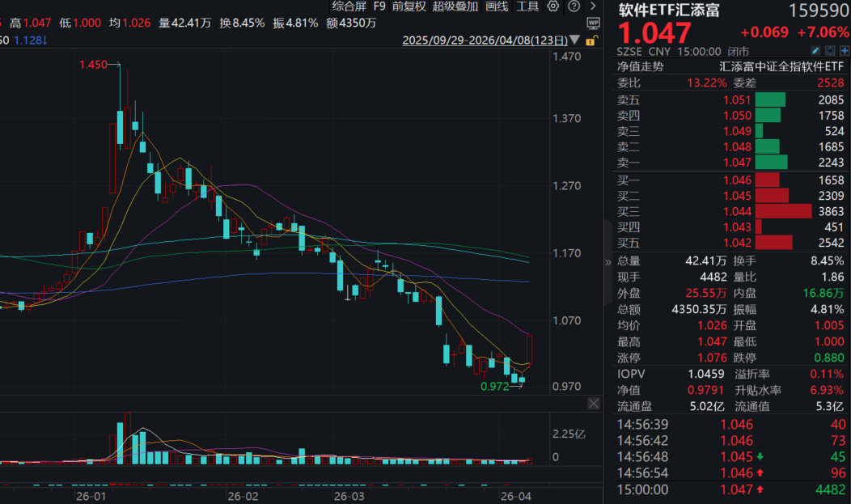The width and height of the screenshot is (851, 504).
Task: Select the 画线 drawing tool
Action: point(497,6)
